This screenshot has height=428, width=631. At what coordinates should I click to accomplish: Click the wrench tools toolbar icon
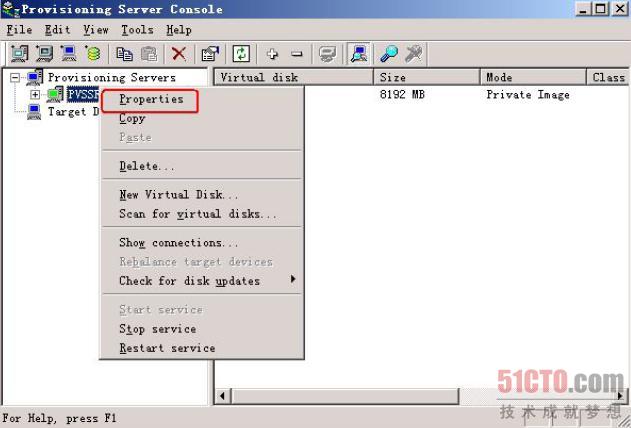coord(414,54)
